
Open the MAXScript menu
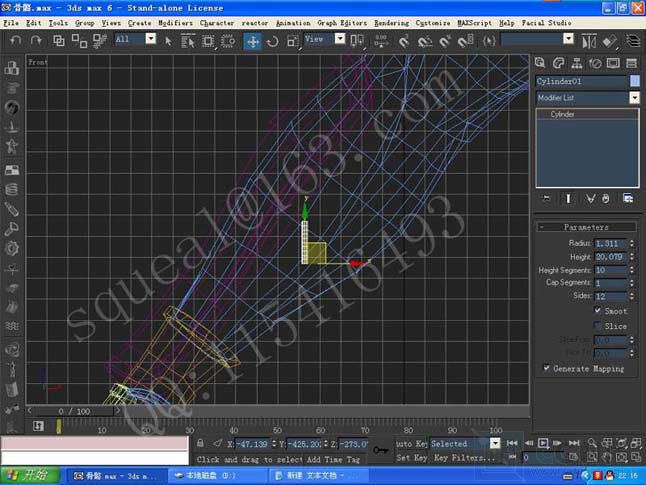pyautogui.click(x=474, y=23)
